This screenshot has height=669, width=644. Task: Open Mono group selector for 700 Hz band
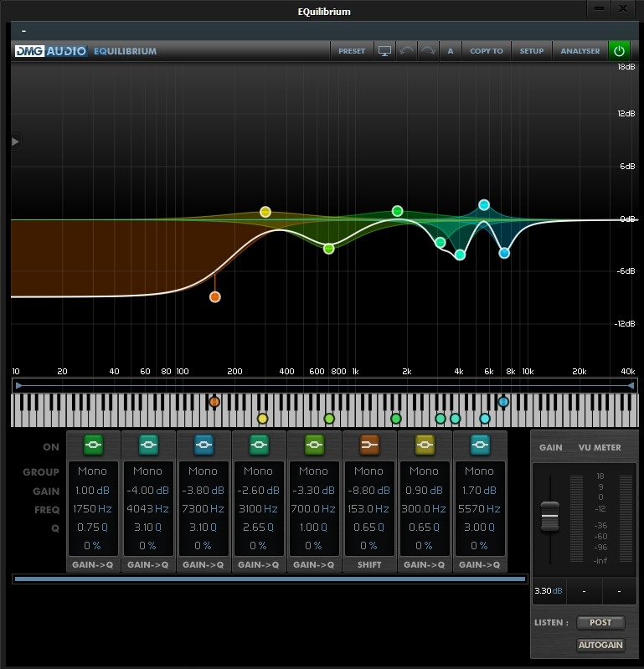click(x=314, y=471)
